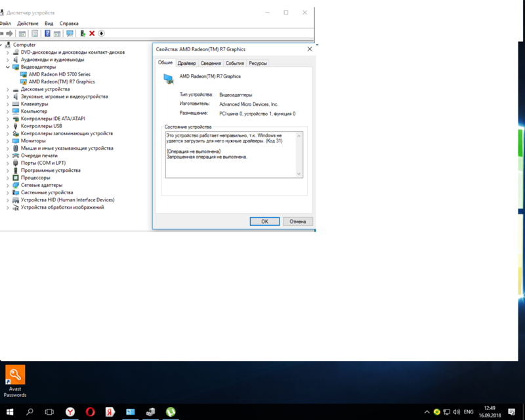Click the blue Help question-mark toolbar icon
Image resolution: width=525 pixels, height=420 pixels.
pyautogui.click(x=47, y=33)
